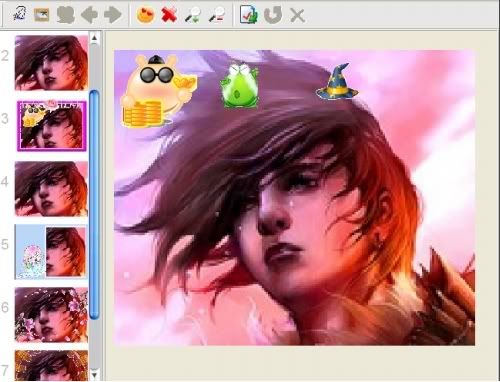Click the gray curved undo arrow
500x382 pixels.
(x=273, y=15)
